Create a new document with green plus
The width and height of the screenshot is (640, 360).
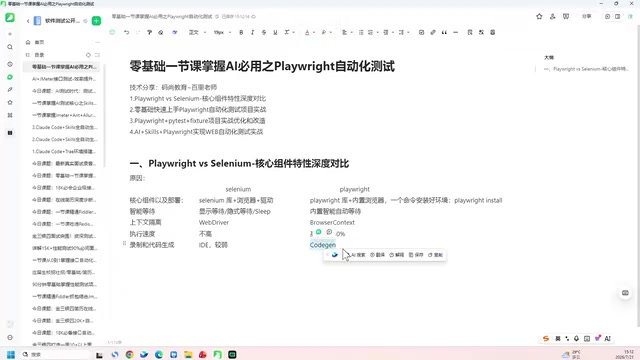click(96, 21)
